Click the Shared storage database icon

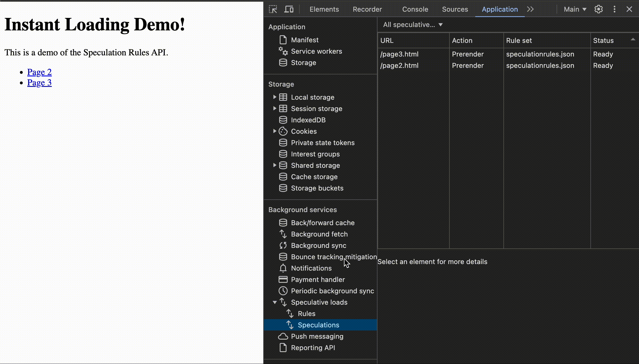(x=283, y=165)
